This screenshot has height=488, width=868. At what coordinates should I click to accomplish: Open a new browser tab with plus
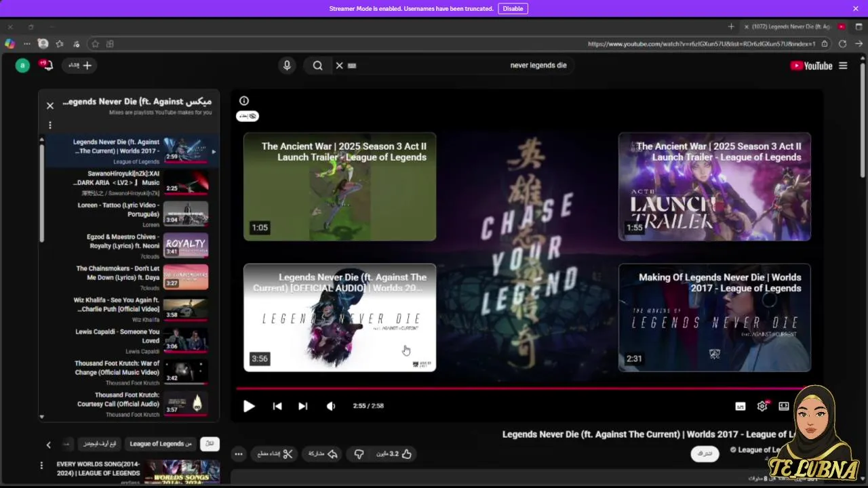(x=731, y=26)
